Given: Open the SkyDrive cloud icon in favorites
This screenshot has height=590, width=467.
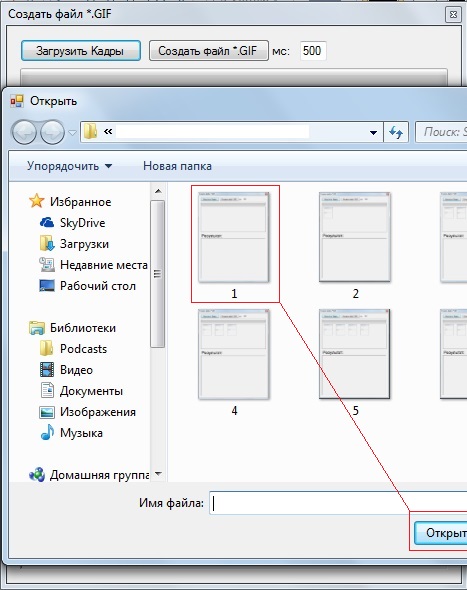Looking at the screenshot, I should point(47,223).
